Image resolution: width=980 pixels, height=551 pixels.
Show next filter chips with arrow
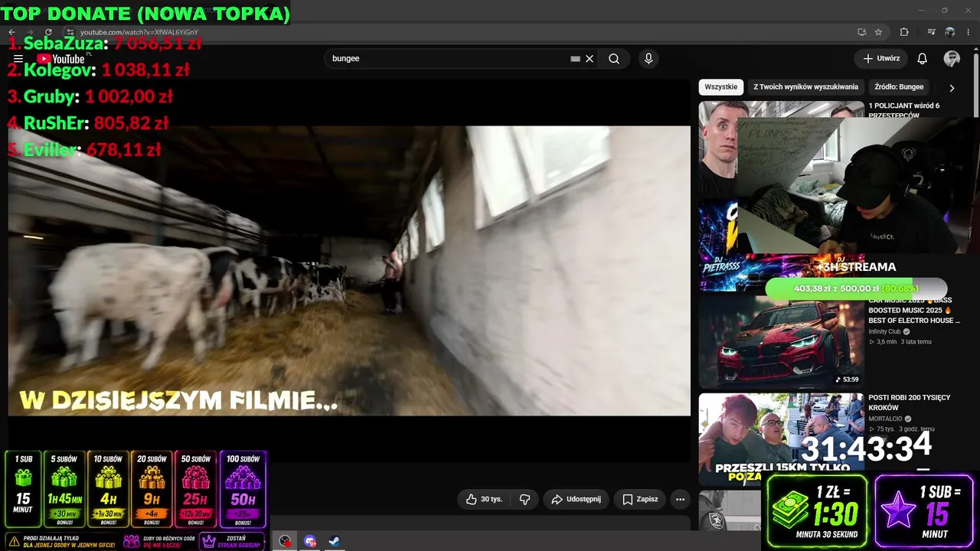(952, 87)
